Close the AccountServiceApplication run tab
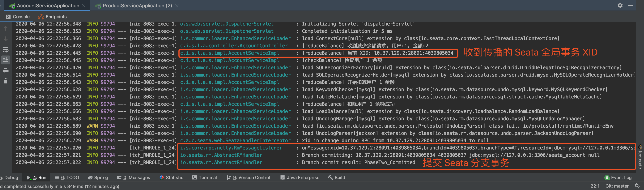 (84, 5)
